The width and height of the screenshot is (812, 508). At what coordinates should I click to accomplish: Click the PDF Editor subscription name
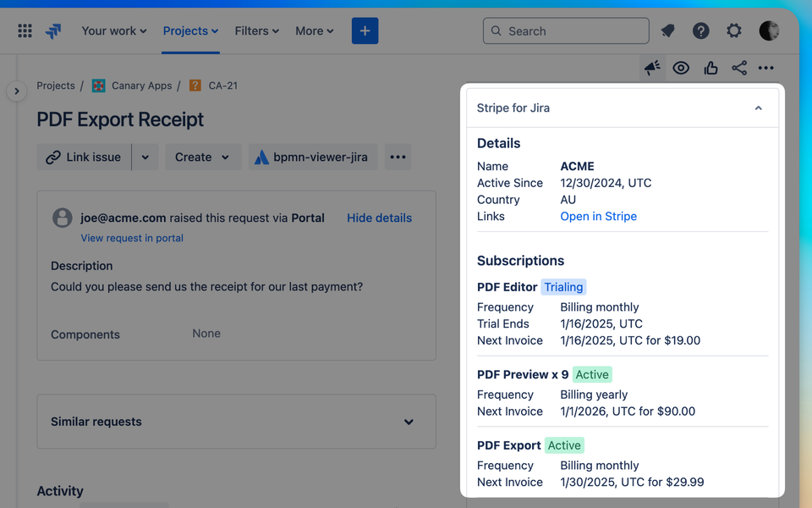tap(507, 287)
